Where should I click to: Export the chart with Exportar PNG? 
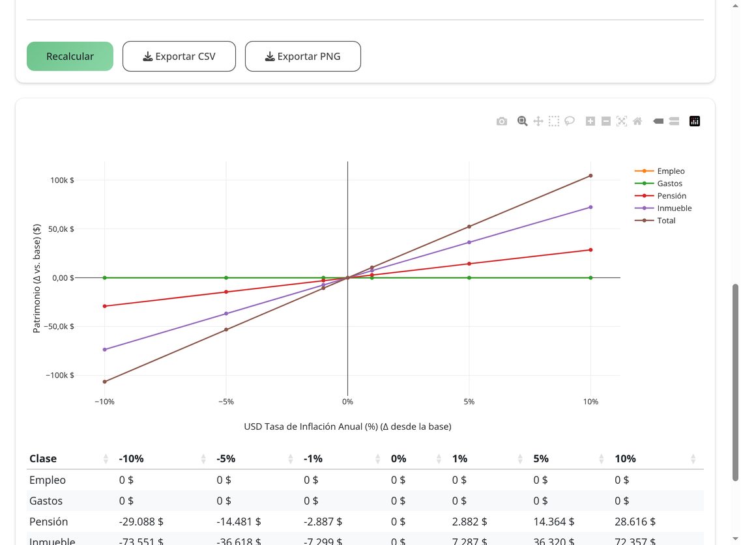pos(303,57)
